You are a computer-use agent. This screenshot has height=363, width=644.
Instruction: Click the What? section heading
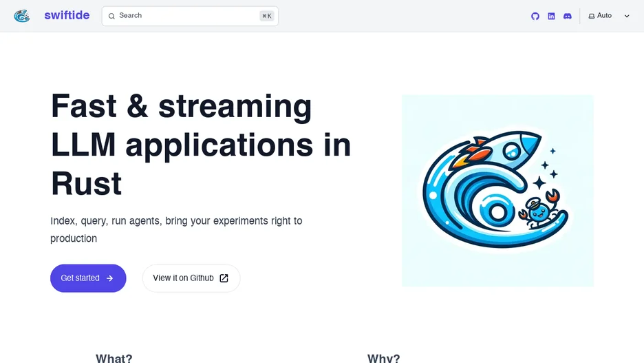coord(114,358)
